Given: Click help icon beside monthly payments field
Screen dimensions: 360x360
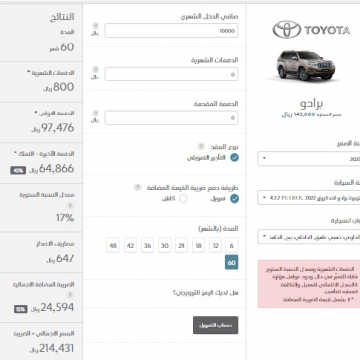Looking at the screenshot, I should click(95, 69).
